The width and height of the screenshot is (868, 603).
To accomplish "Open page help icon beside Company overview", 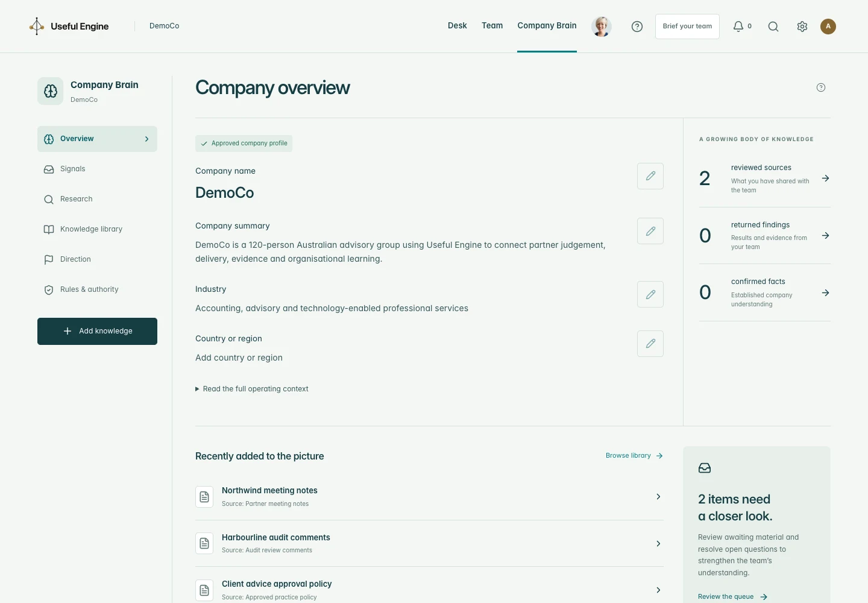I will pyautogui.click(x=821, y=87).
